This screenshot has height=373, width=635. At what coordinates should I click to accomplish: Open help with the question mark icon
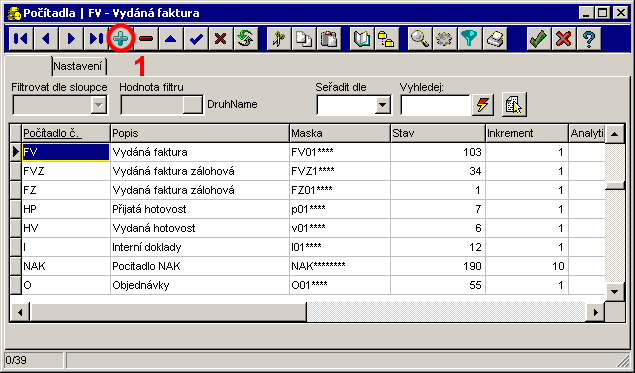[589, 39]
